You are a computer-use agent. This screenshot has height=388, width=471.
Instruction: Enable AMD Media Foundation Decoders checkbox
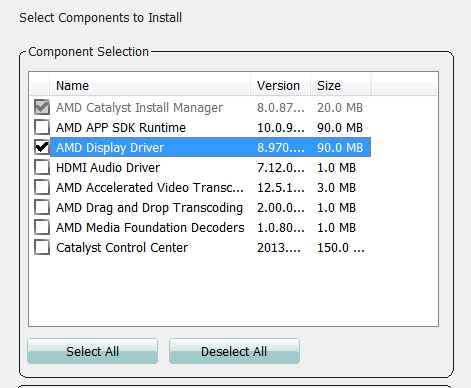pyautogui.click(x=42, y=227)
